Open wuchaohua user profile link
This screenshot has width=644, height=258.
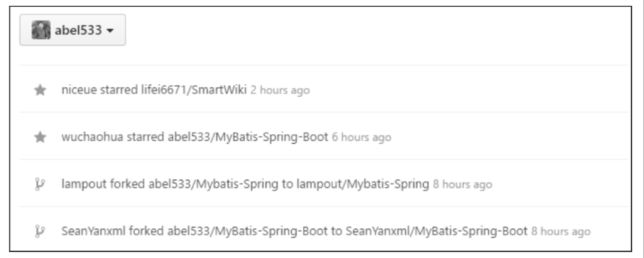[x=92, y=137]
